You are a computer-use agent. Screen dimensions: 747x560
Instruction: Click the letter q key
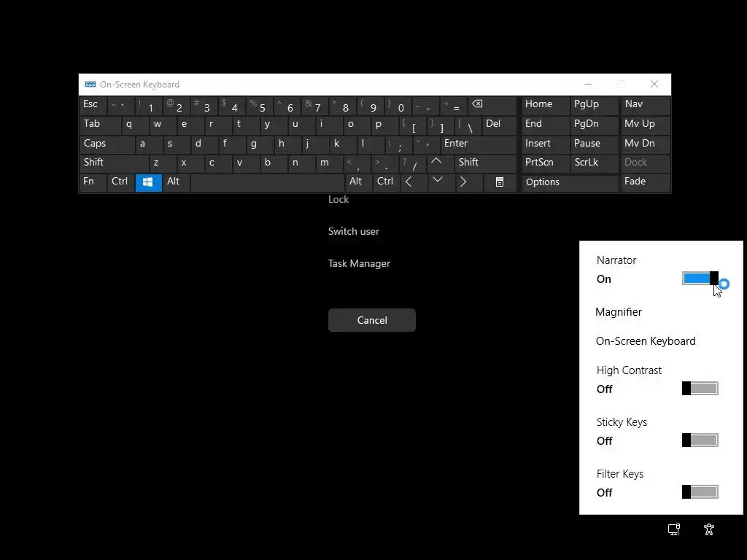click(135, 124)
